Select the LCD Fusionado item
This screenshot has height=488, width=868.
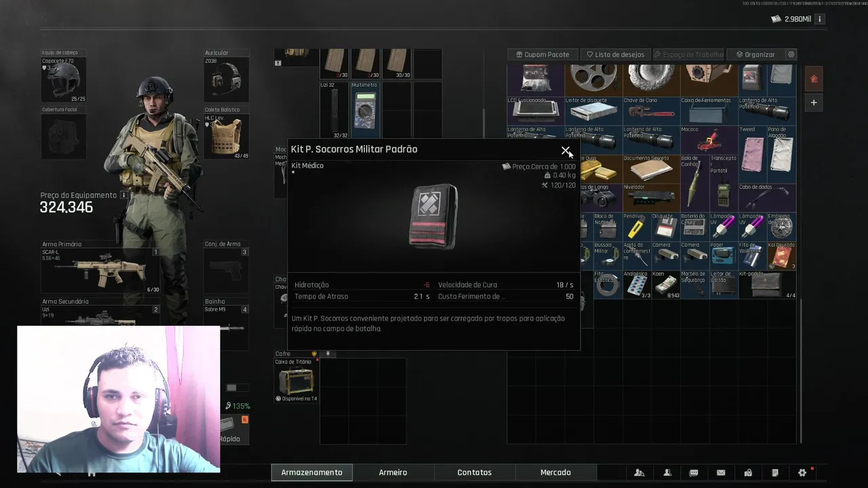point(536,110)
